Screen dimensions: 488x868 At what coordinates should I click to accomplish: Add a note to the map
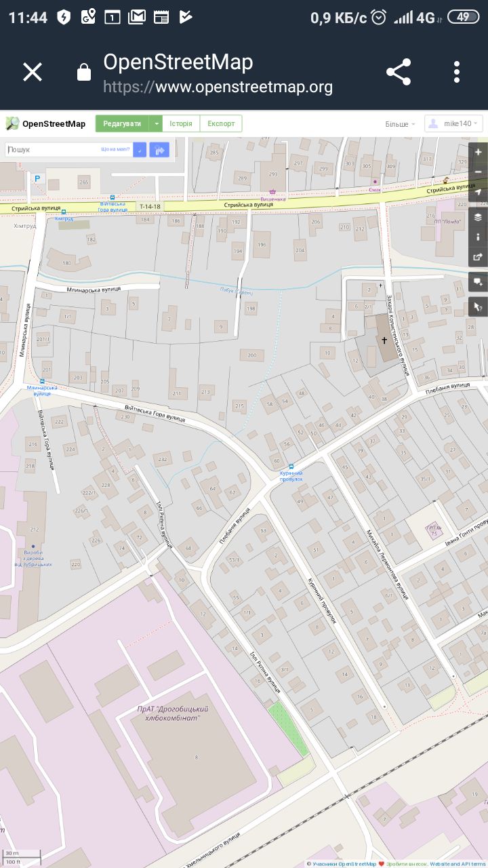[x=478, y=281]
